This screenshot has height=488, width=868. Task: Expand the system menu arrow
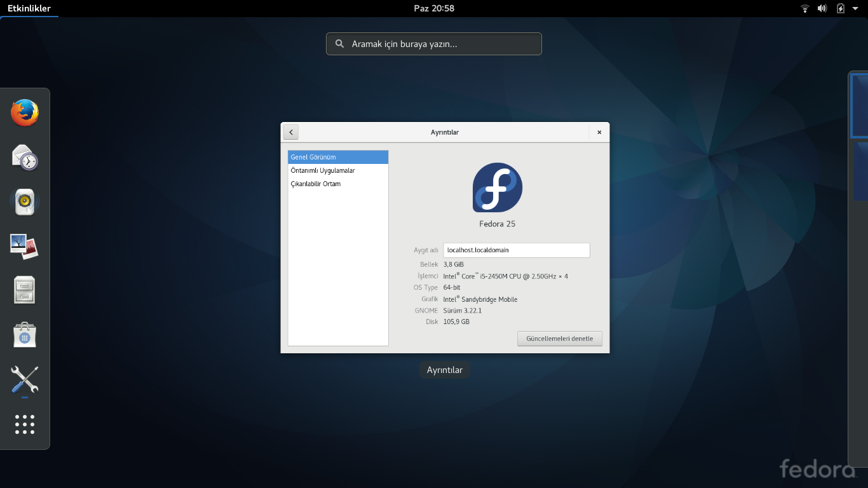point(855,8)
